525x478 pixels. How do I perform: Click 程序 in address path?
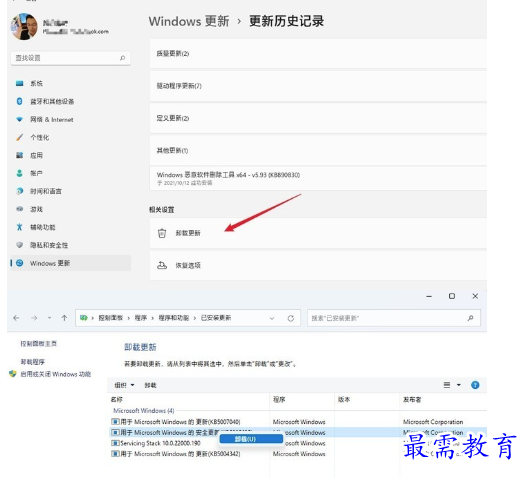pyautogui.click(x=141, y=318)
